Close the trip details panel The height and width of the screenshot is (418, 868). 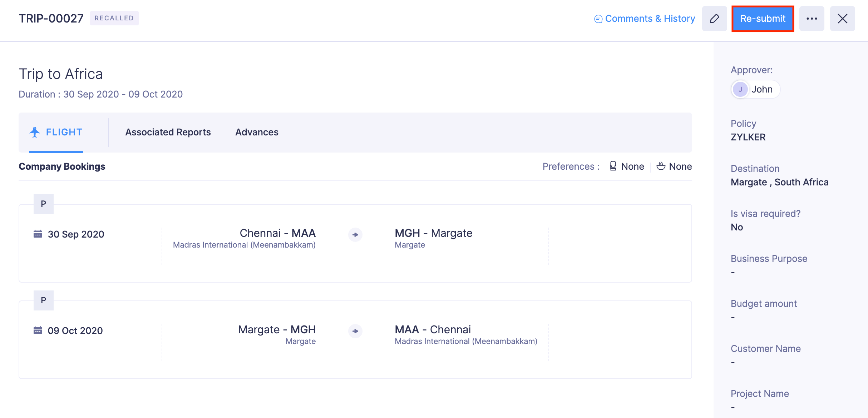(x=842, y=19)
